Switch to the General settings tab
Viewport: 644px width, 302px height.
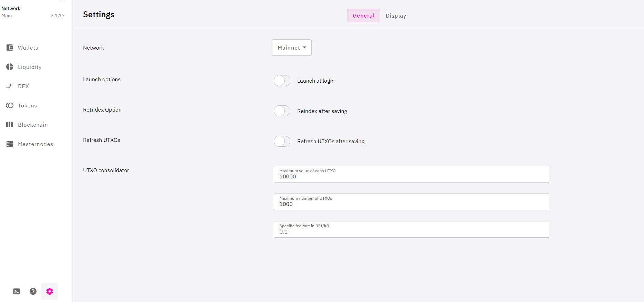tap(364, 15)
